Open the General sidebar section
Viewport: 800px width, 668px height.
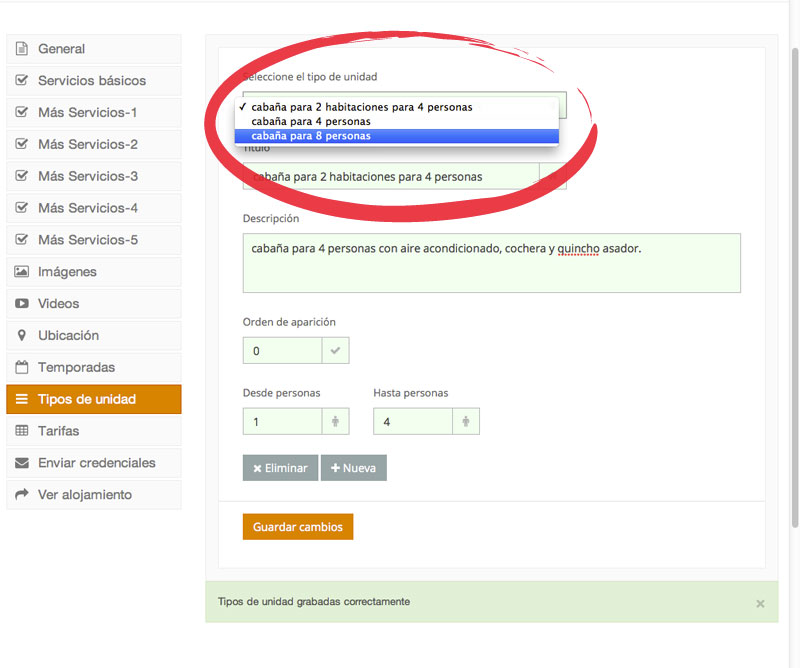(x=94, y=49)
